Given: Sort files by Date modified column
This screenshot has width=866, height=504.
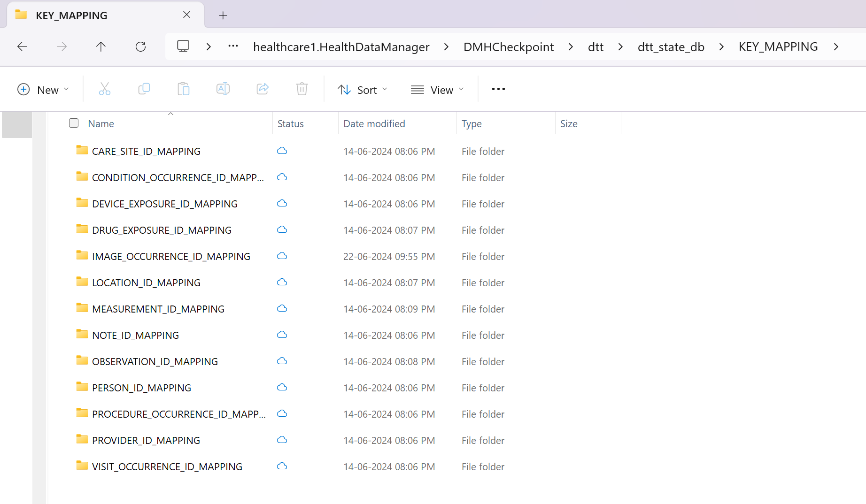Looking at the screenshot, I should [x=374, y=123].
